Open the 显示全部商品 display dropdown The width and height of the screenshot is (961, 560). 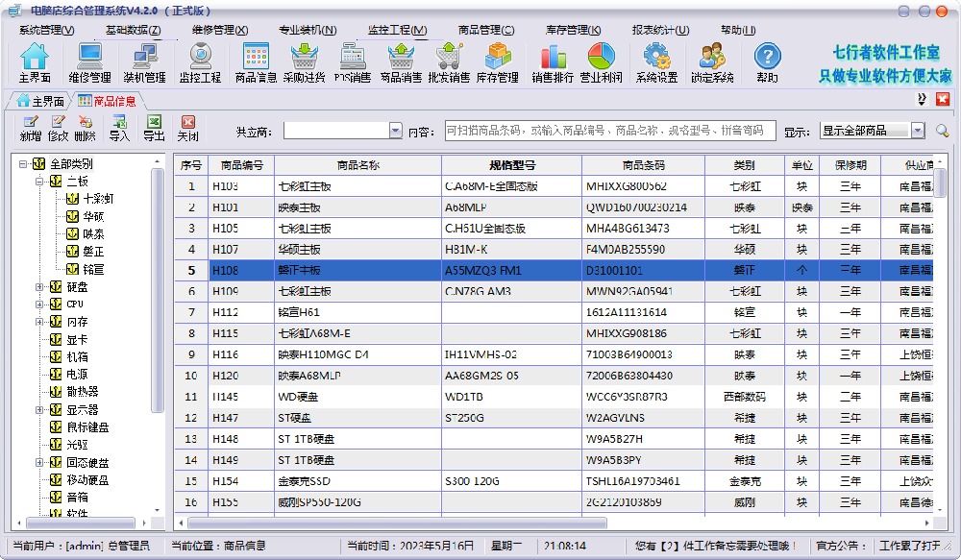coord(917,131)
